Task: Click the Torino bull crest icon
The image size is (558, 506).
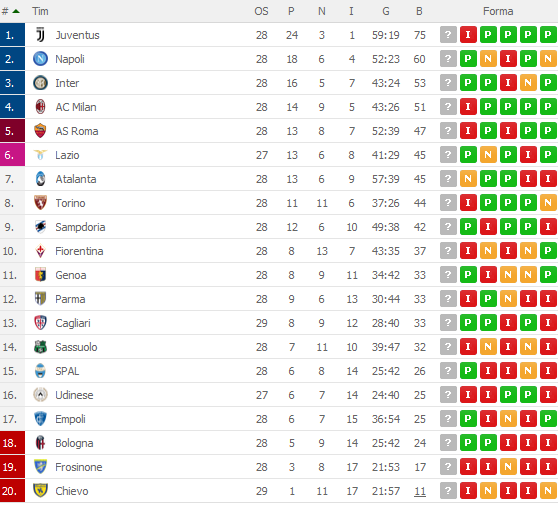Action: [40, 203]
